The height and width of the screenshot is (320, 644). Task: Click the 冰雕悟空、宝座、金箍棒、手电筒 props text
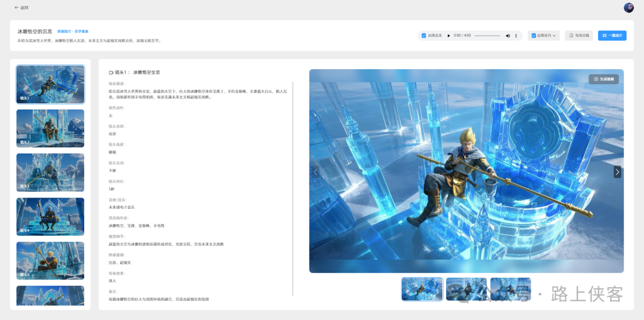pos(137,226)
